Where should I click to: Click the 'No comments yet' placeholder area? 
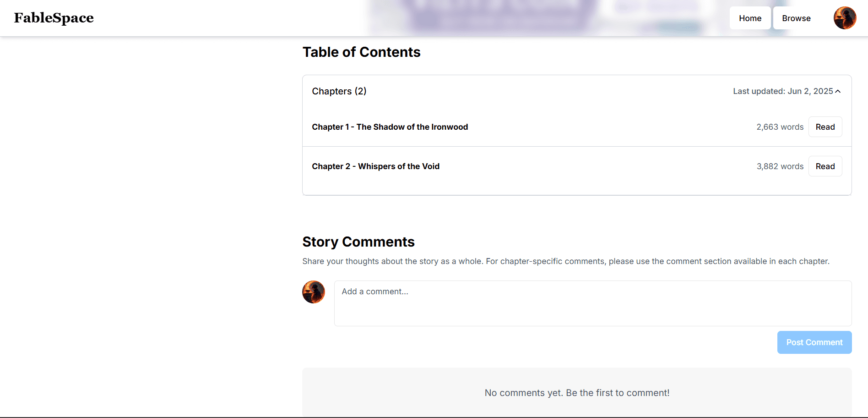tap(576, 393)
